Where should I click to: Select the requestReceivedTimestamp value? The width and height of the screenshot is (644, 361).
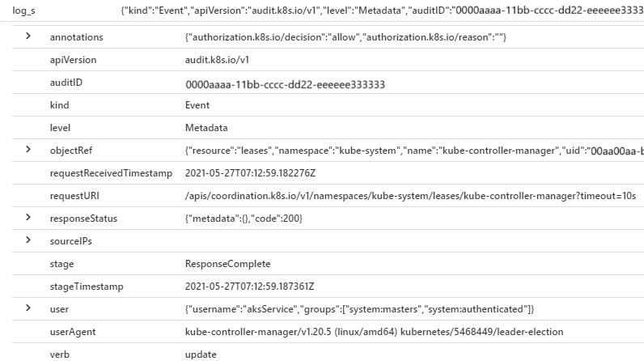click(x=250, y=173)
